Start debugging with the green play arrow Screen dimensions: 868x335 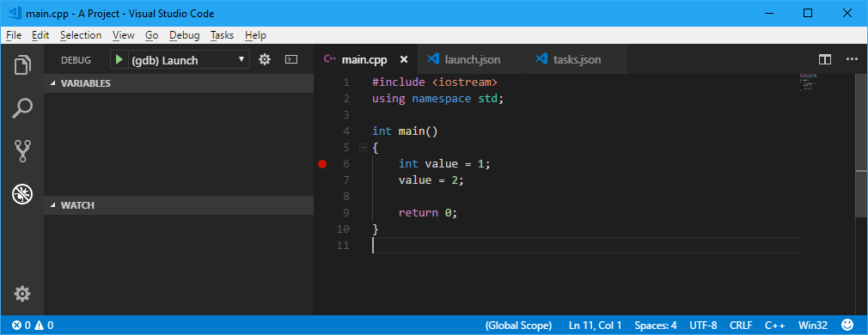[119, 60]
